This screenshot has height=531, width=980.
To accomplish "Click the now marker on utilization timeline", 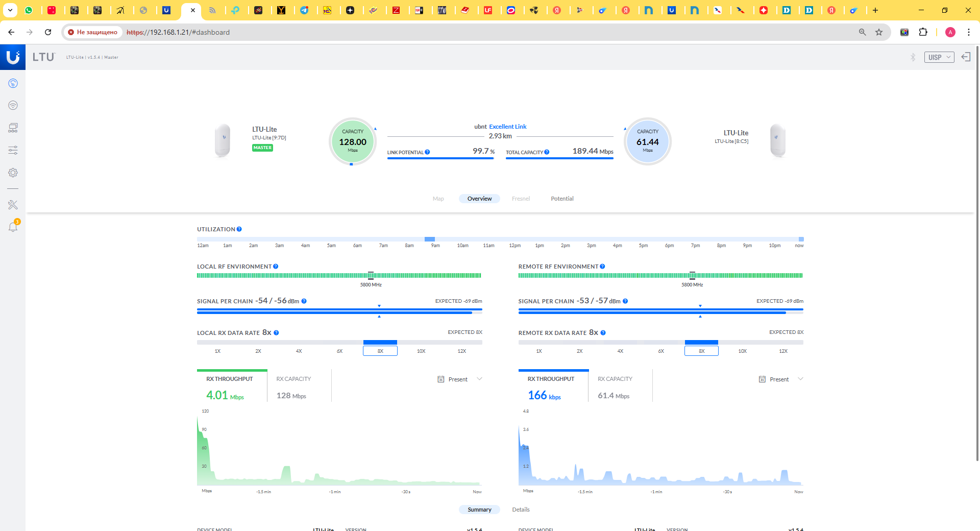I will pyautogui.click(x=799, y=246).
